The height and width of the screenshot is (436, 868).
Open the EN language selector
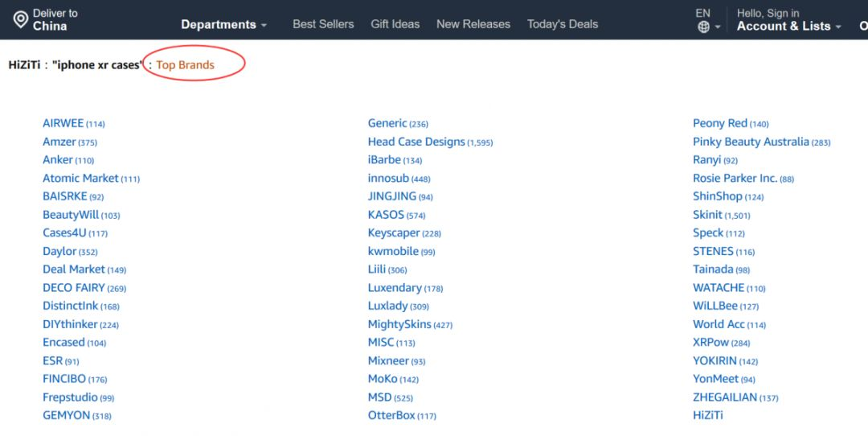702,13
